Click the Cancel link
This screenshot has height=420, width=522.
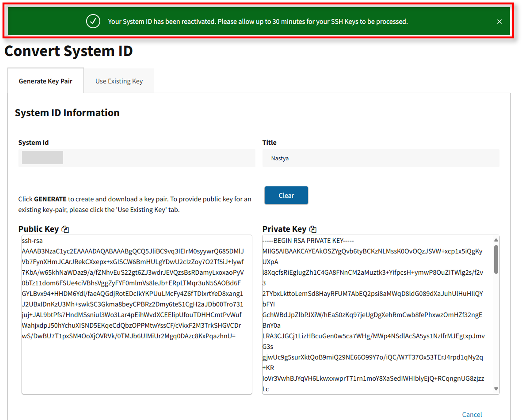click(x=472, y=414)
